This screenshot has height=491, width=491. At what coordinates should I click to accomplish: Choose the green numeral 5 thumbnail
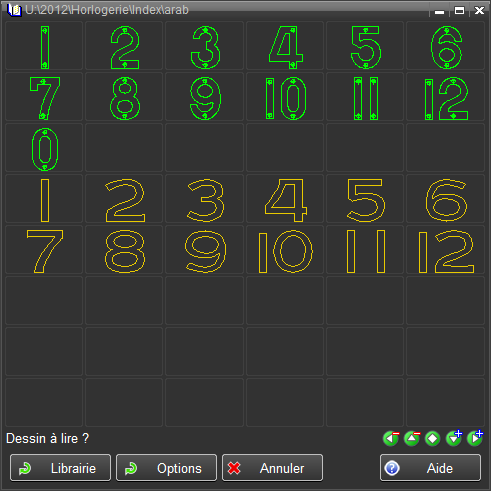point(365,46)
